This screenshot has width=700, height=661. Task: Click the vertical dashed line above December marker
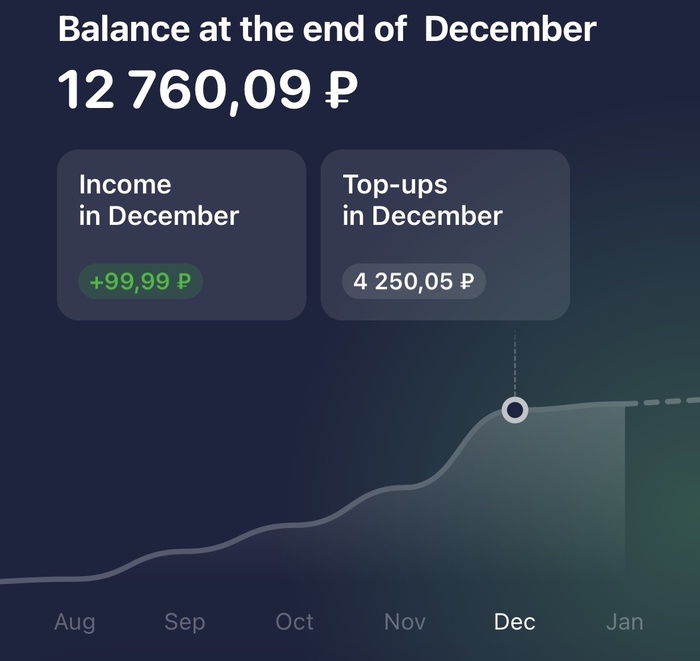pyautogui.click(x=515, y=365)
